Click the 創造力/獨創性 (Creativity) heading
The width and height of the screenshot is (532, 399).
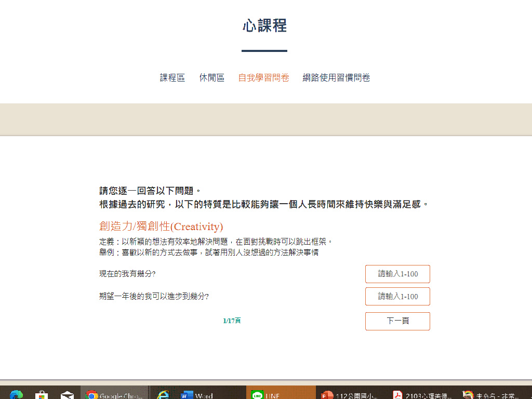[x=161, y=227]
